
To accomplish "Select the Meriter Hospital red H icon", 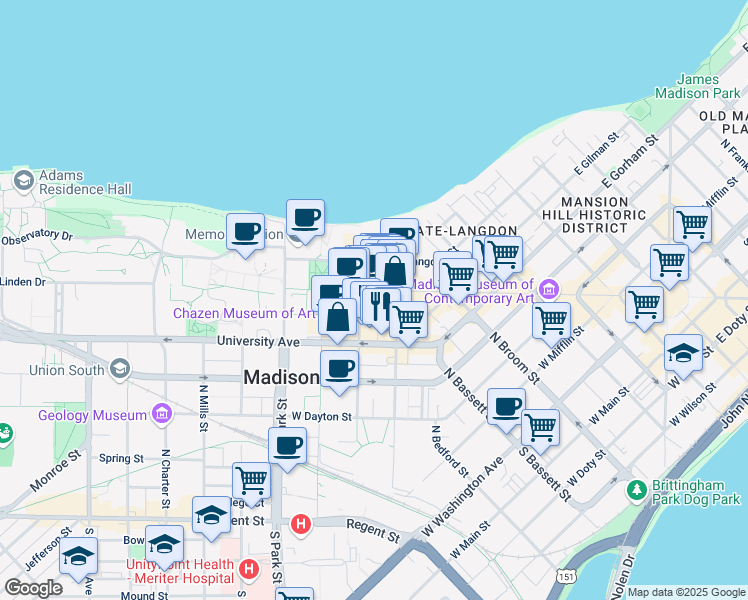I will point(249,569).
